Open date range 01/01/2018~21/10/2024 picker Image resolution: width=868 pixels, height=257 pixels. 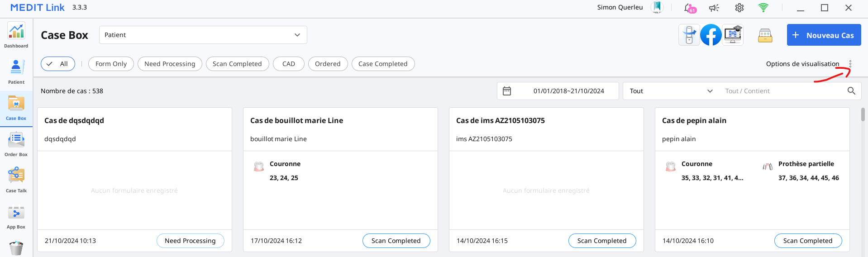tap(558, 91)
